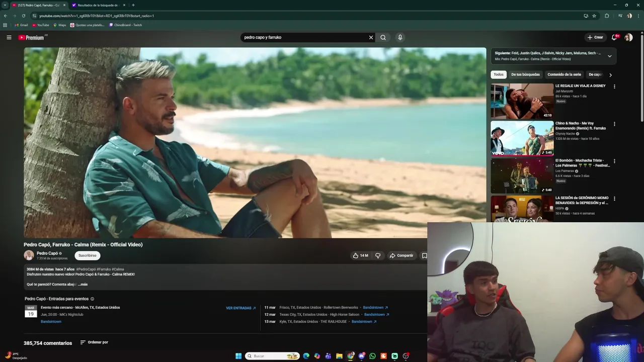The width and height of the screenshot is (644, 362).
Task: Share the video via Compartir
Action: (401, 255)
